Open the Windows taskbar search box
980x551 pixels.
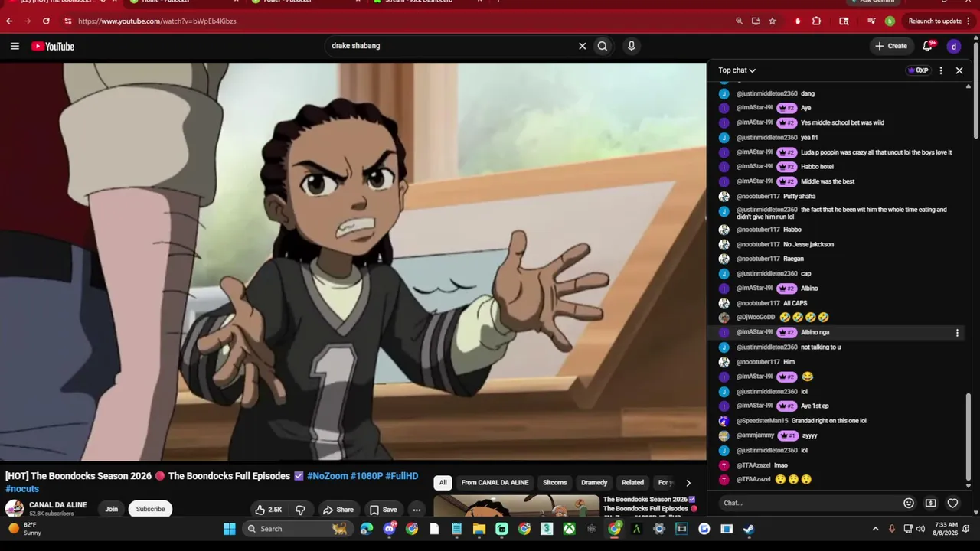(297, 529)
